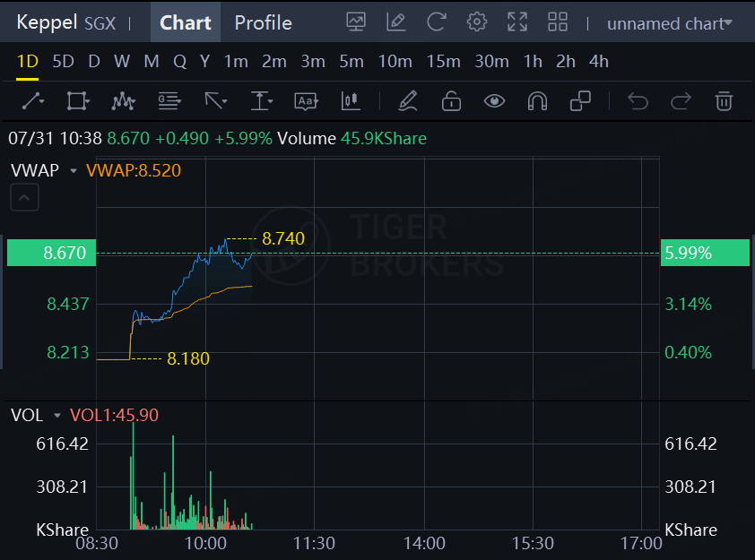The height and width of the screenshot is (560, 755).
Task: Toggle magnet snap mode
Action: [x=537, y=101]
